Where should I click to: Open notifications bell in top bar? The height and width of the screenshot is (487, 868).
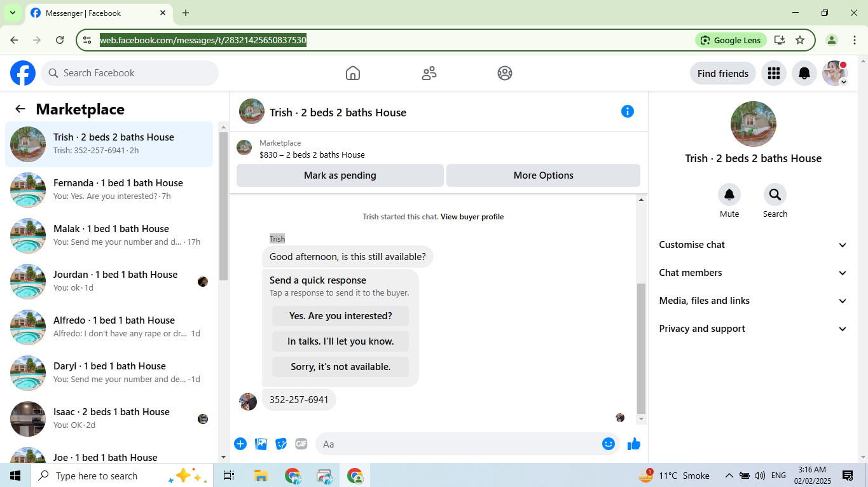804,73
